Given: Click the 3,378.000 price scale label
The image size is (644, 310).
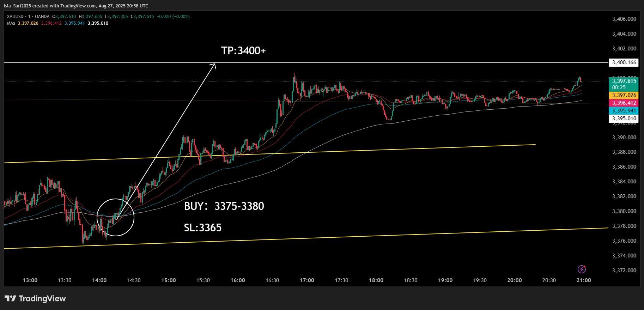Looking at the screenshot, I should pos(624,226).
